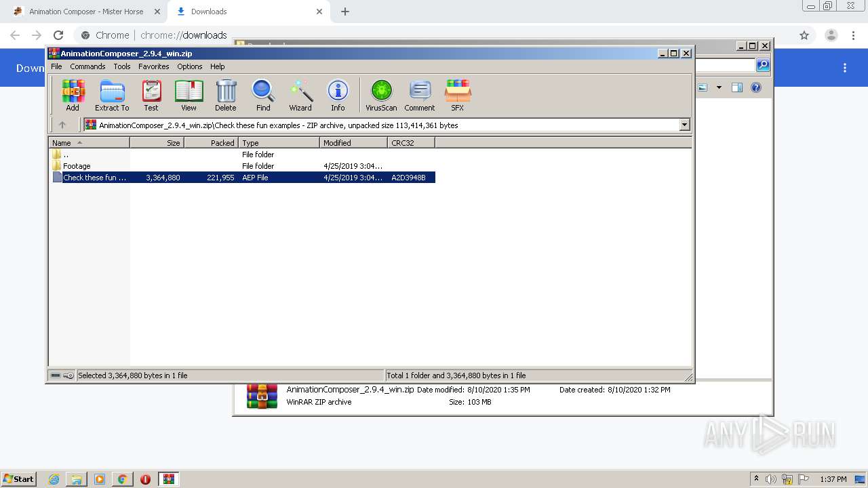Select the 'Check these fun' AEP file

point(242,178)
